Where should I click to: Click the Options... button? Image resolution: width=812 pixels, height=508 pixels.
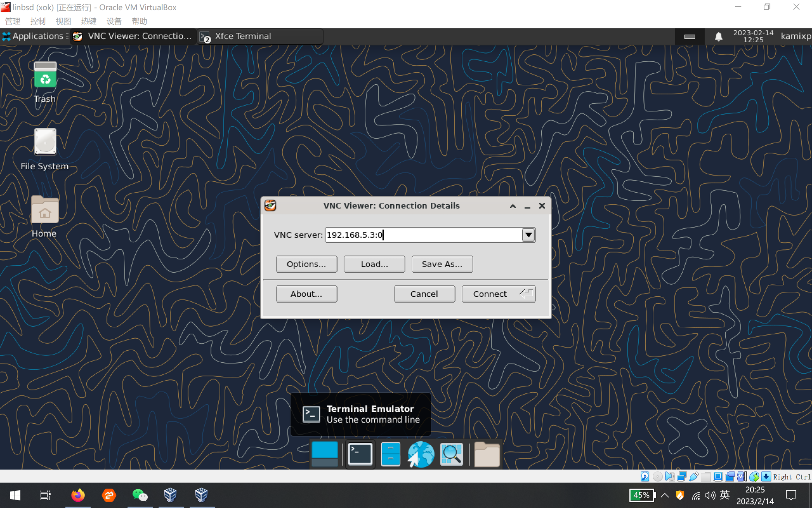pos(306,264)
